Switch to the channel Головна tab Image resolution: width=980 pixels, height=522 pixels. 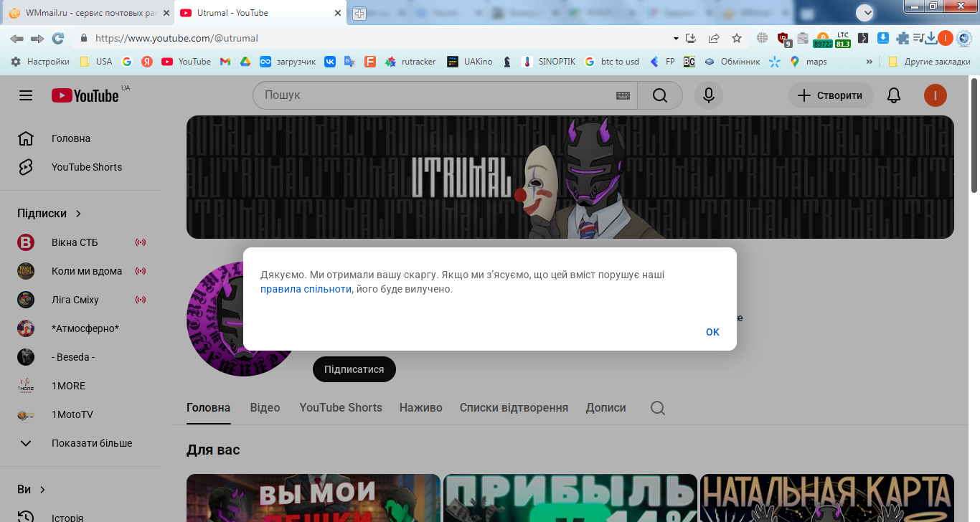click(x=209, y=407)
